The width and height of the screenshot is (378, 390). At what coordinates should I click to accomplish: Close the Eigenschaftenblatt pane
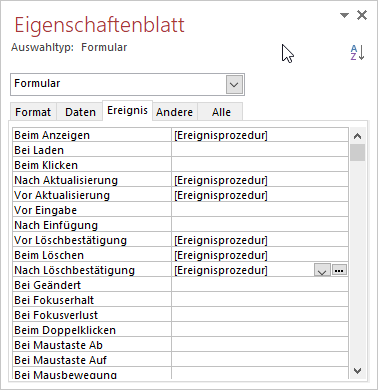(362, 15)
